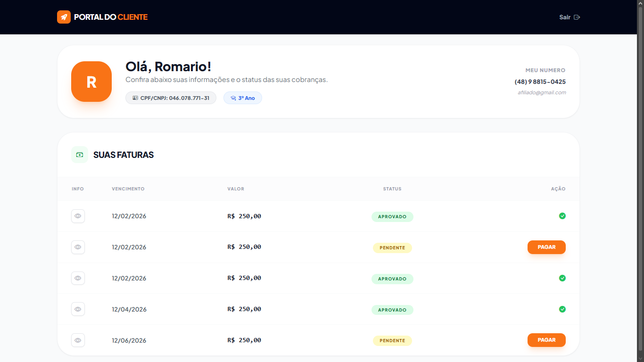Open eye icon for the 12/04/2026 invoice
Screen dimensions: 644x362
(x=78, y=309)
